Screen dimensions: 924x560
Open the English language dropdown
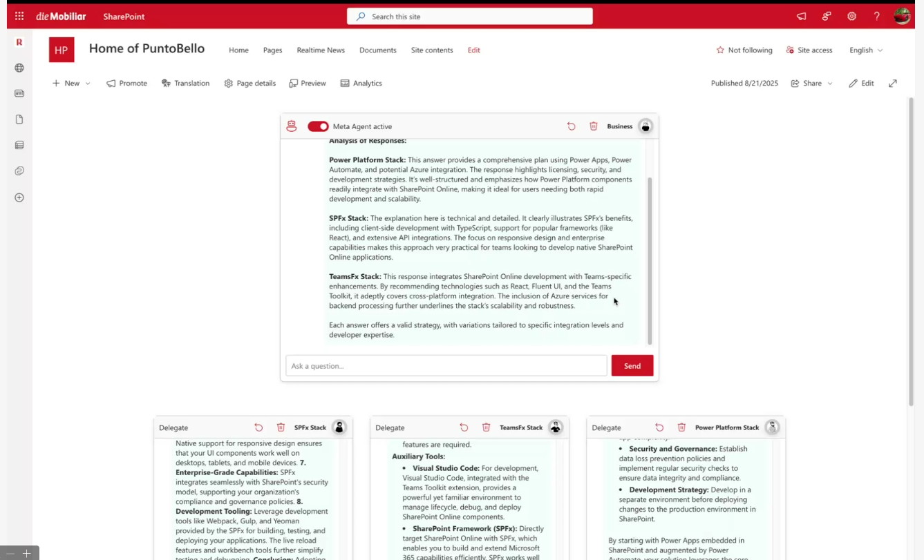point(866,50)
